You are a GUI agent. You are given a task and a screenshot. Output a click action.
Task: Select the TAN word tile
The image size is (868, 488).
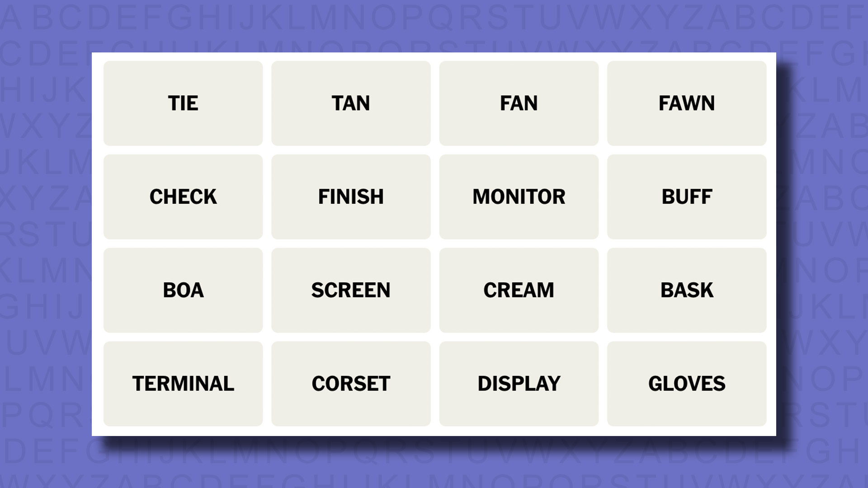(x=350, y=103)
